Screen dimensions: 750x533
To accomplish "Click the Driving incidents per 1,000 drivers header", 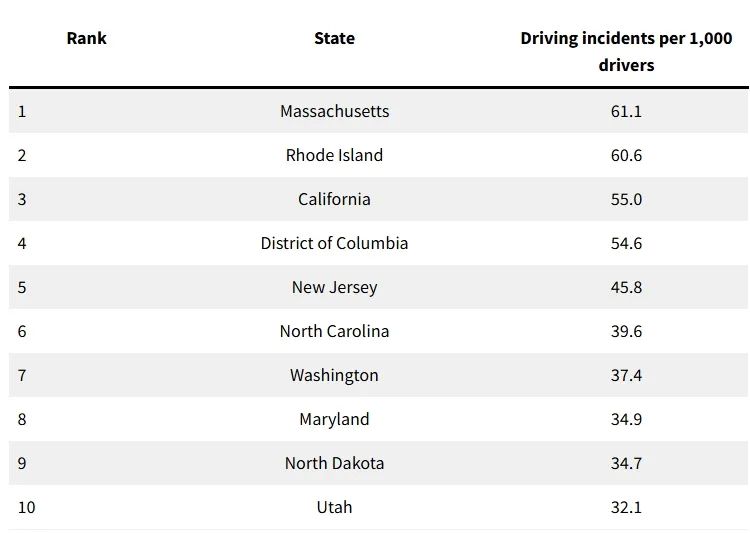I will tap(626, 51).
